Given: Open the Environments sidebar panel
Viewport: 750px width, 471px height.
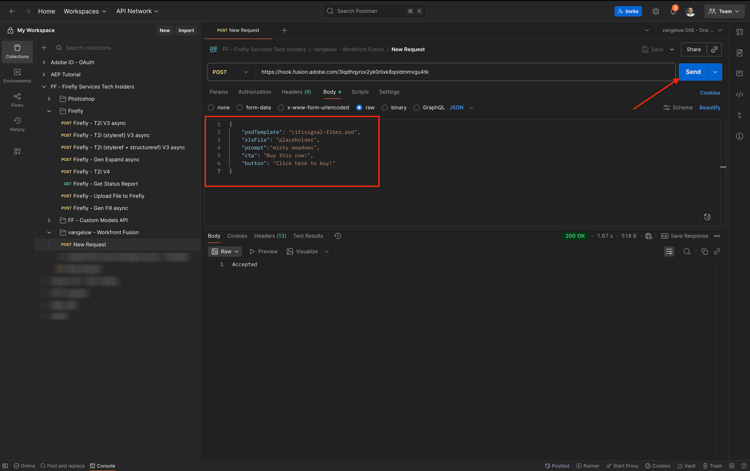Looking at the screenshot, I should [x=17, y=76].
